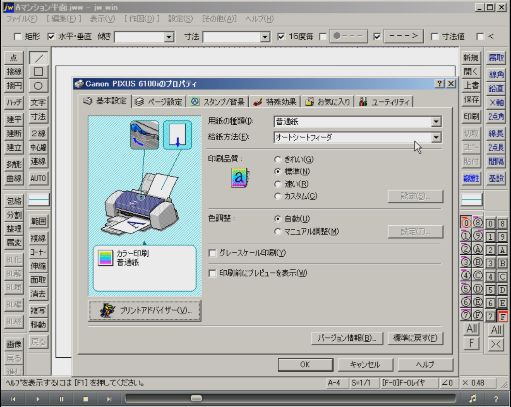Click the ヘルプ button in the dialog
The image size is (511, 407).
coord(425,364)
